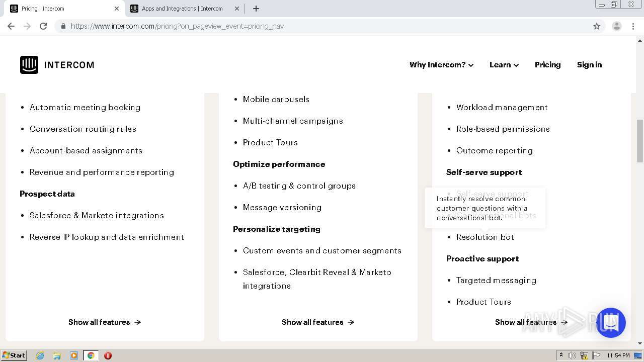Screen dimensions: 644x362
Task: Click Salesforce & Marketo integrations item
Action: coord(97,215)
